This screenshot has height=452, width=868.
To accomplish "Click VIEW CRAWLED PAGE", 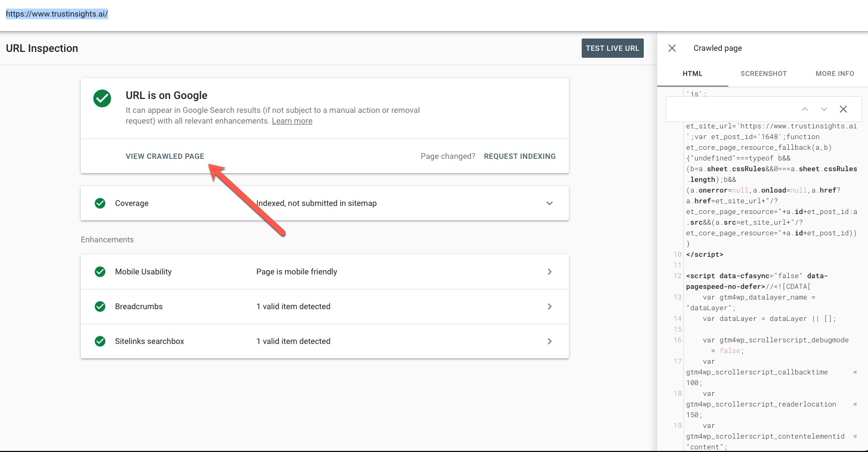I will (165, 156).
